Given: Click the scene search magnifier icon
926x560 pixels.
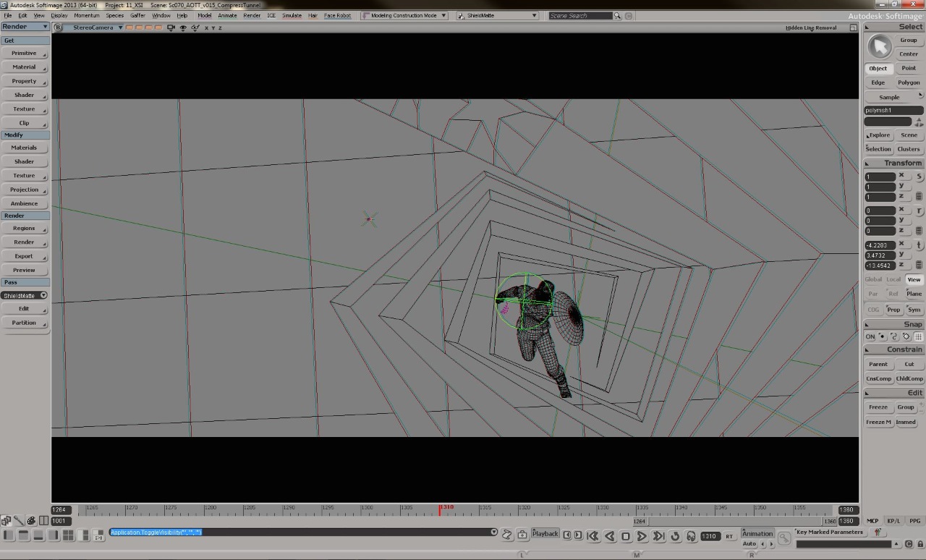Looking at the screenshot, I should pyautogui.click(x=617, y=15).
